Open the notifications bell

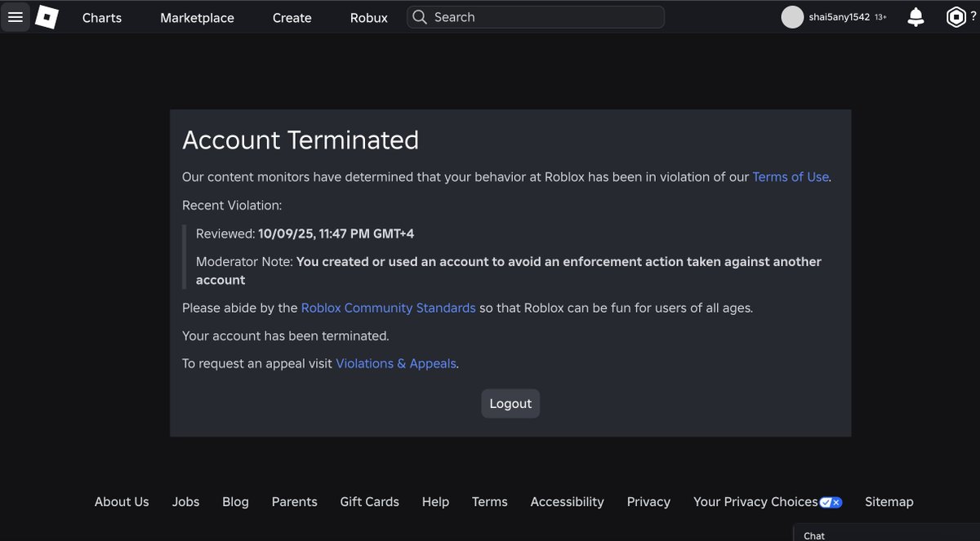pos(916,17)
